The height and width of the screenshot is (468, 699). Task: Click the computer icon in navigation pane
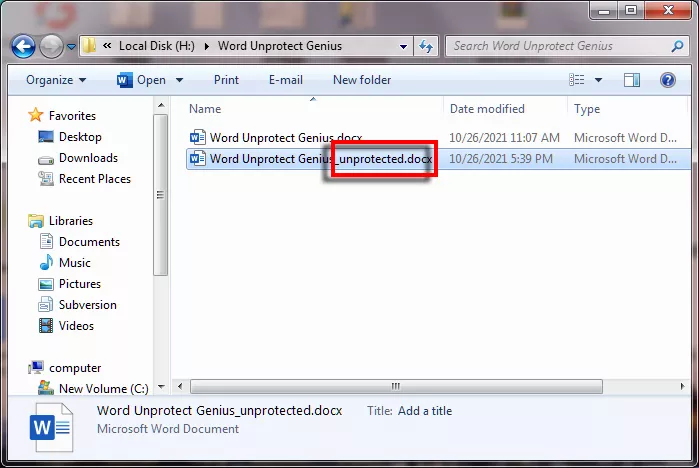36,367
